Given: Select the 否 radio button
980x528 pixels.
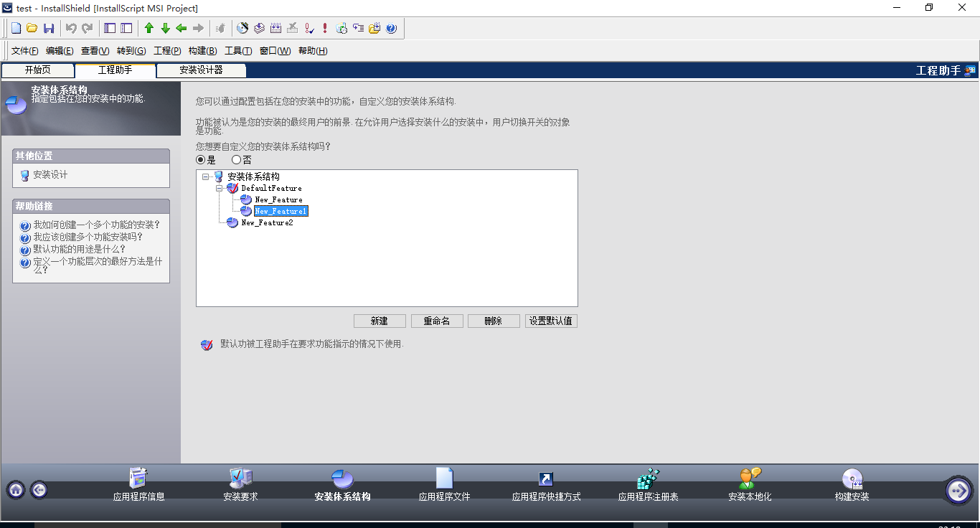Looking at the screenshot, I should pos(236,160).
